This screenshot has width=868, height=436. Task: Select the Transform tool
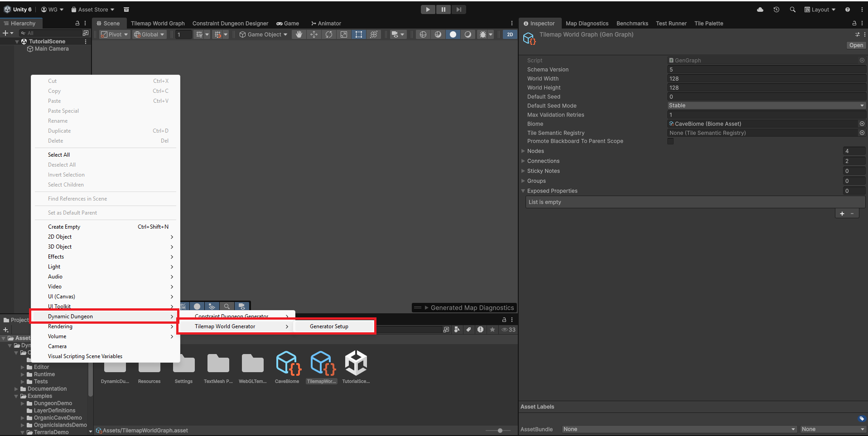373,34
